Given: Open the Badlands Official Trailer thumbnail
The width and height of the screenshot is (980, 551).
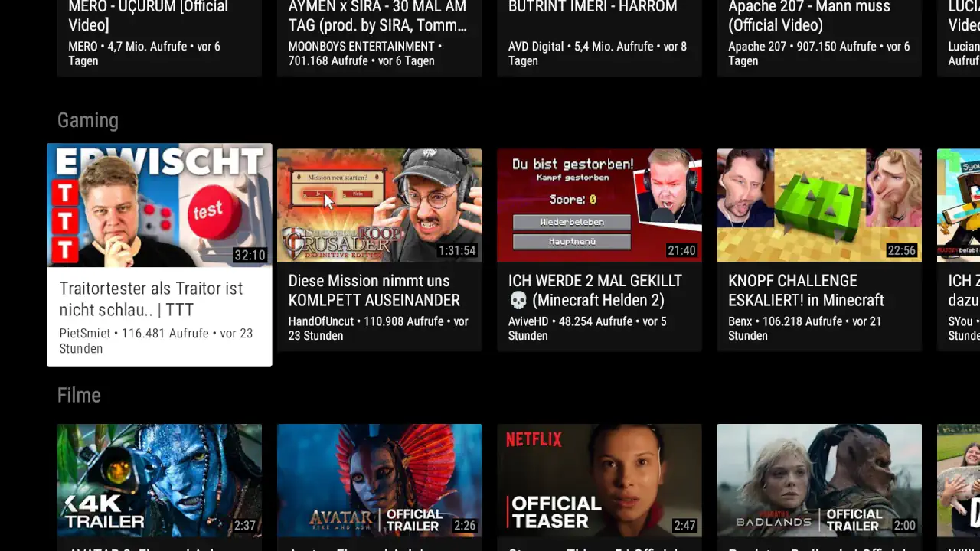Looking at the screenshot, I should 818,481.
